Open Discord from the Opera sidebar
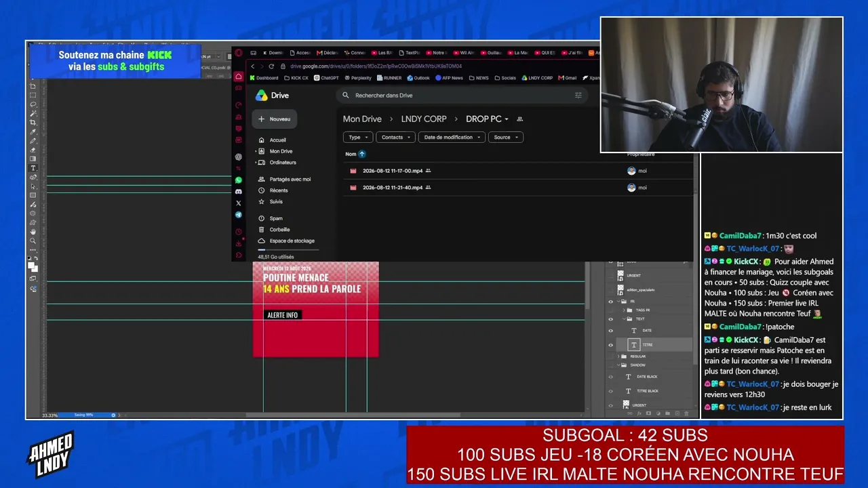 [239, 192]
